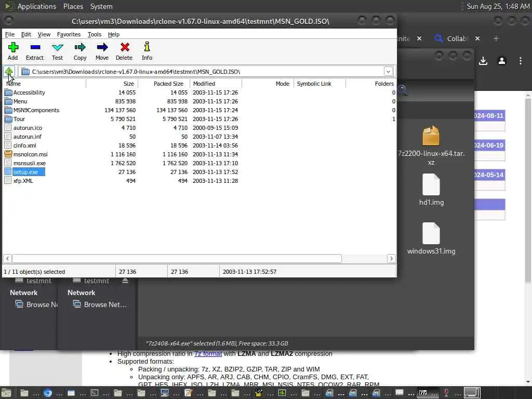This screenshot has height=399, width=532.
Task: Click the browser page vertical scrollbar
Action: click(528, 190)
